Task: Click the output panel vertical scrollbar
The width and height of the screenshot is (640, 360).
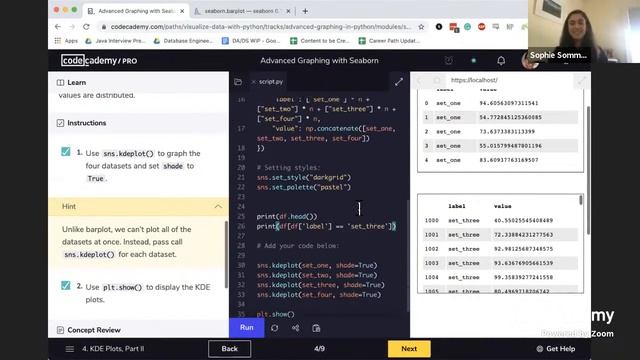Action: 588,170
